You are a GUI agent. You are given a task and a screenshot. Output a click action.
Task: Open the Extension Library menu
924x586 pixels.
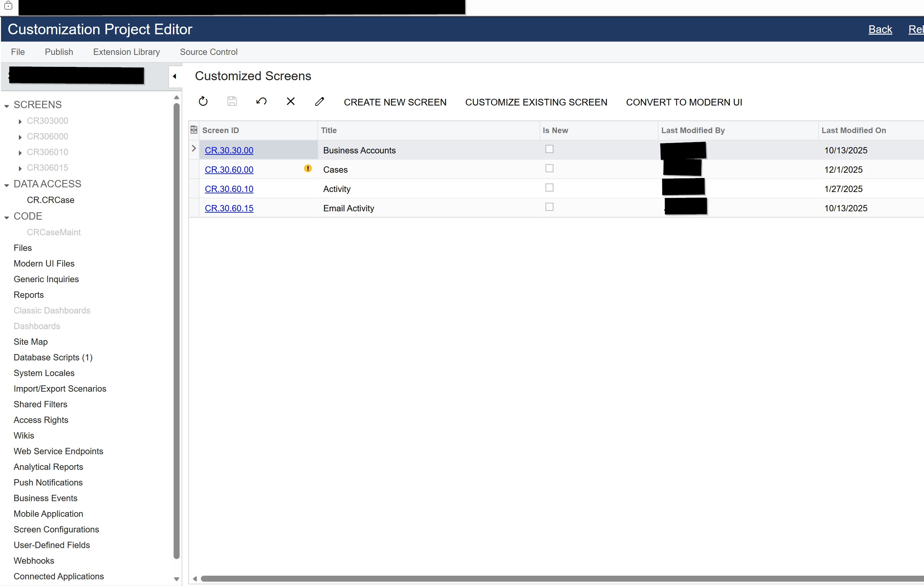(x=126, y=52)
